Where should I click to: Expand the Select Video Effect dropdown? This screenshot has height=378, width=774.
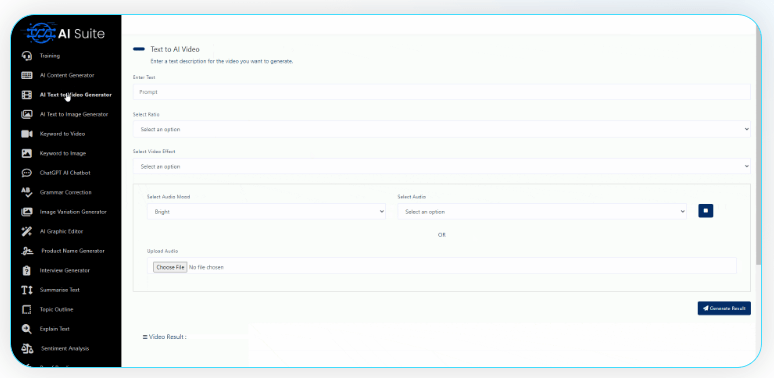pos(442,167)
